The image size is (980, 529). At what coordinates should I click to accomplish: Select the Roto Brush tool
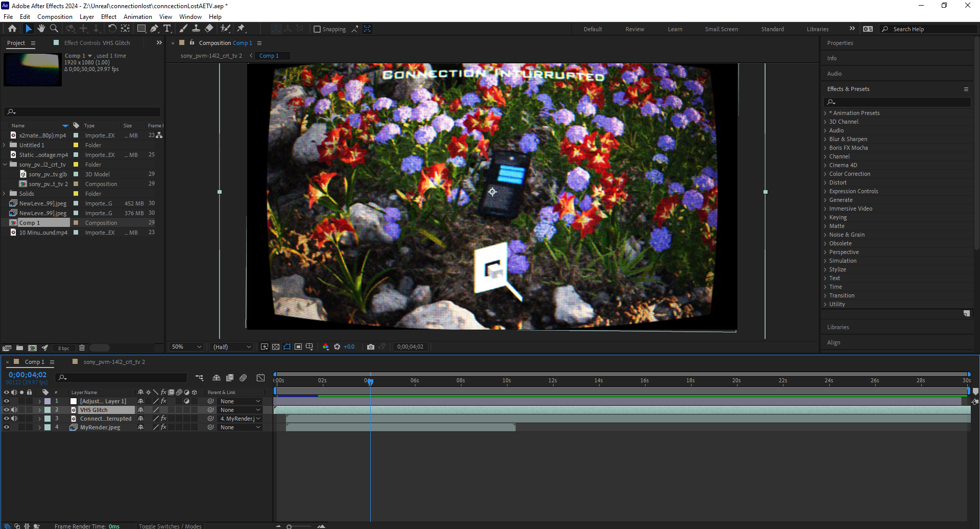tap(225, 29)
